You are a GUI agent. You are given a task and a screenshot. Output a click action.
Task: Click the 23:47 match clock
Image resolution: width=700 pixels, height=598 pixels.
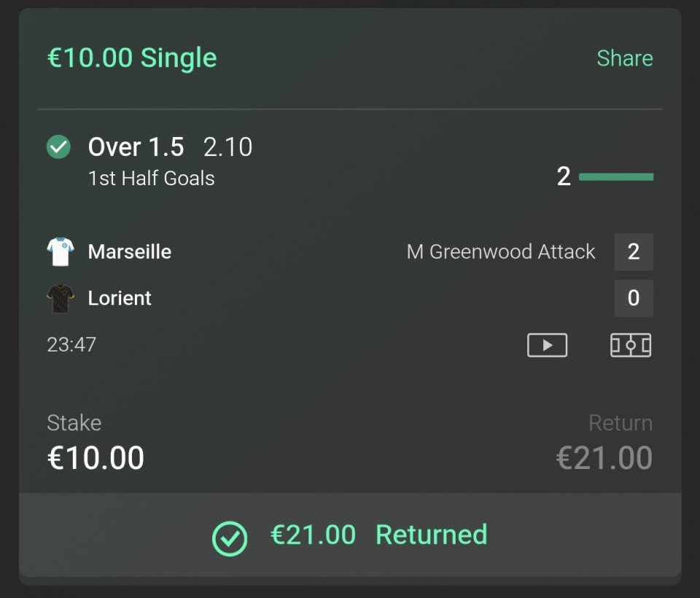[x=71, y=344]
